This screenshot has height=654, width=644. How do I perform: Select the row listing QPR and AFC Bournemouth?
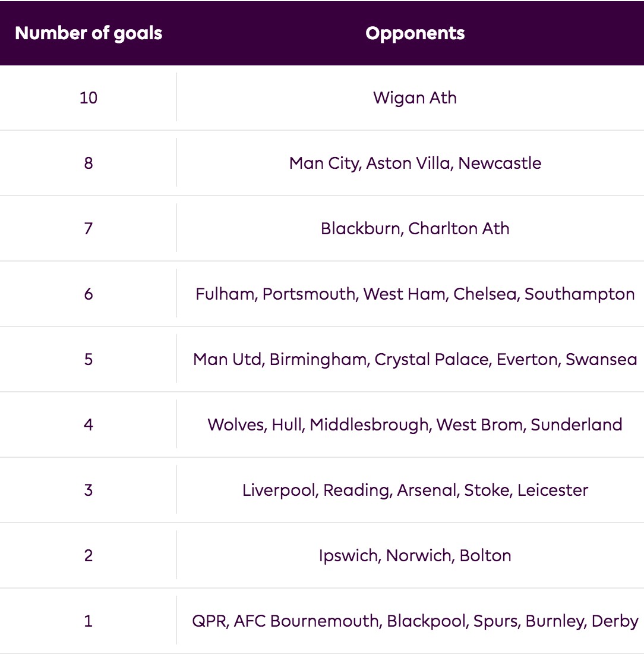click(415, 621)
